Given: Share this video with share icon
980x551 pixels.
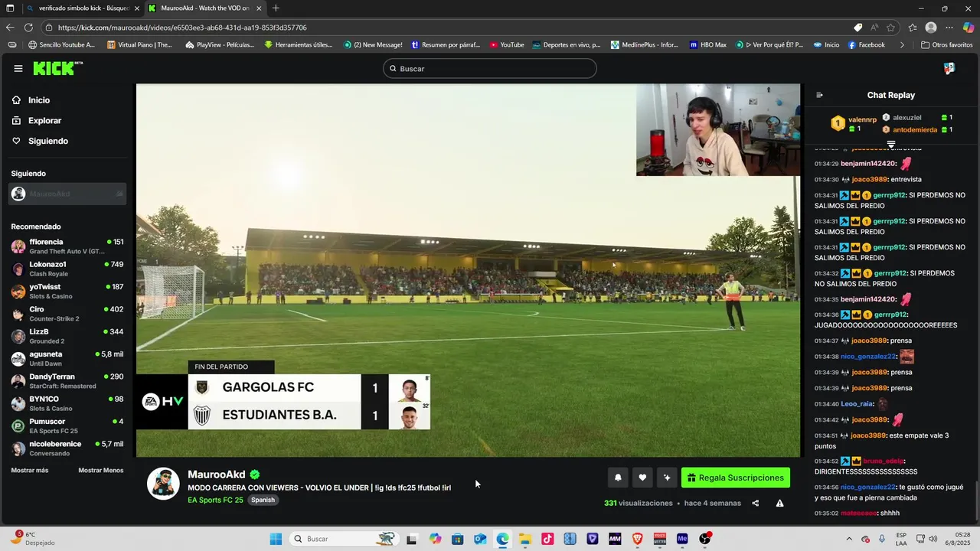Looking at the screenshot, I should pos(756,503).
